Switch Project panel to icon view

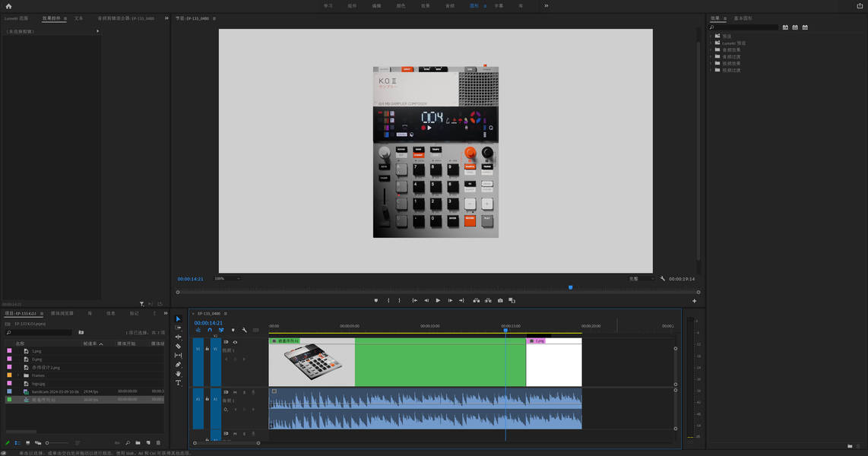[x=27, y=443]
